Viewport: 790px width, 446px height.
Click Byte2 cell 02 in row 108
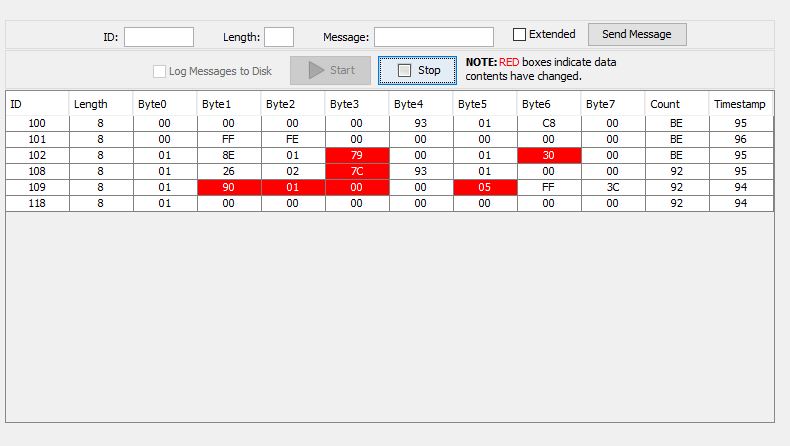coord(293,171)
